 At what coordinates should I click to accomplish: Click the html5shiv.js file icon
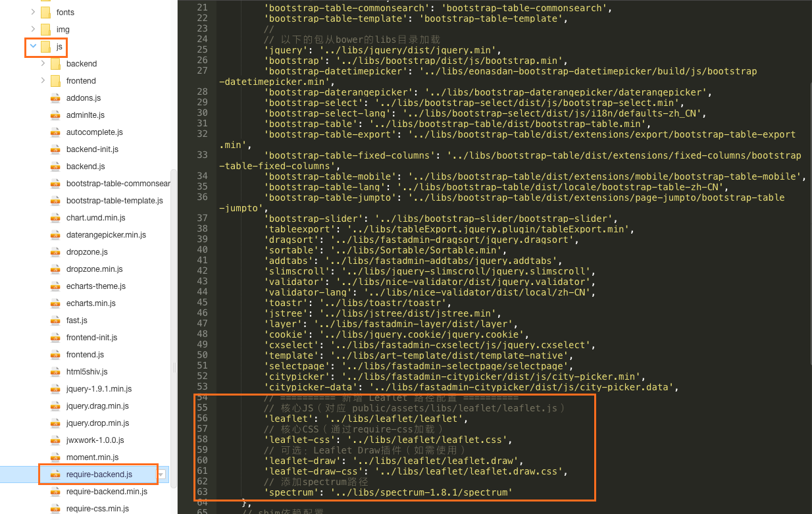(x=55, y=371)
